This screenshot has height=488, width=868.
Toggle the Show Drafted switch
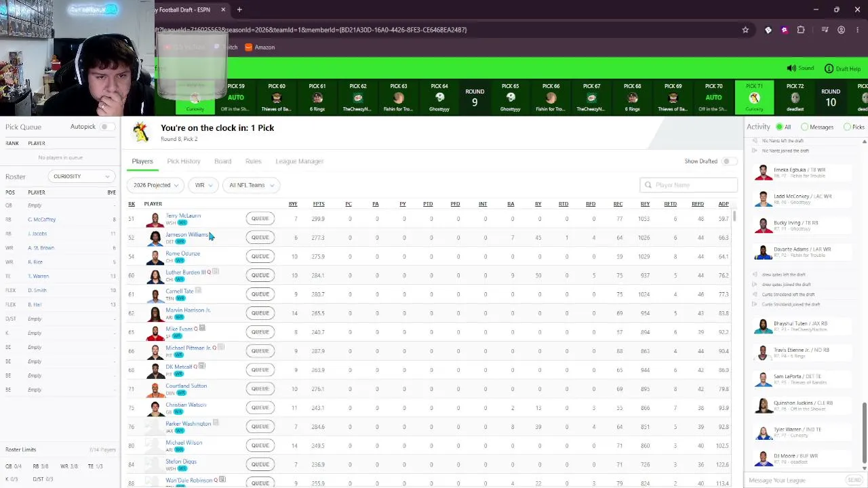[728, 161]
